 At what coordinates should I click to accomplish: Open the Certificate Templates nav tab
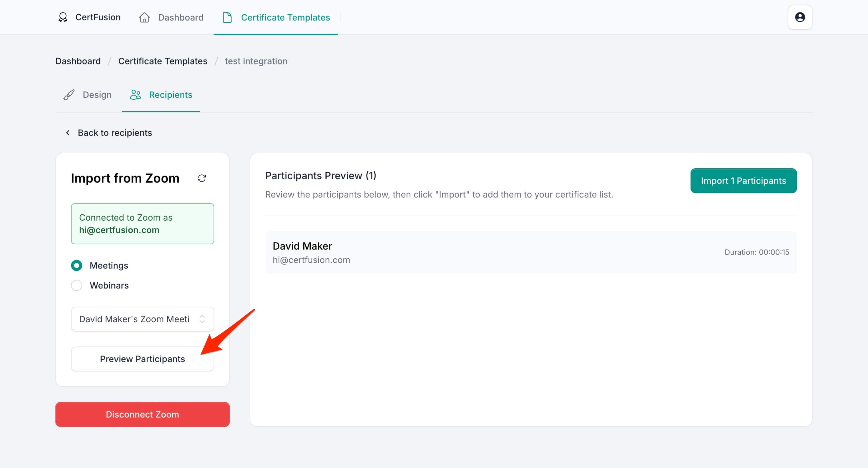285,17
